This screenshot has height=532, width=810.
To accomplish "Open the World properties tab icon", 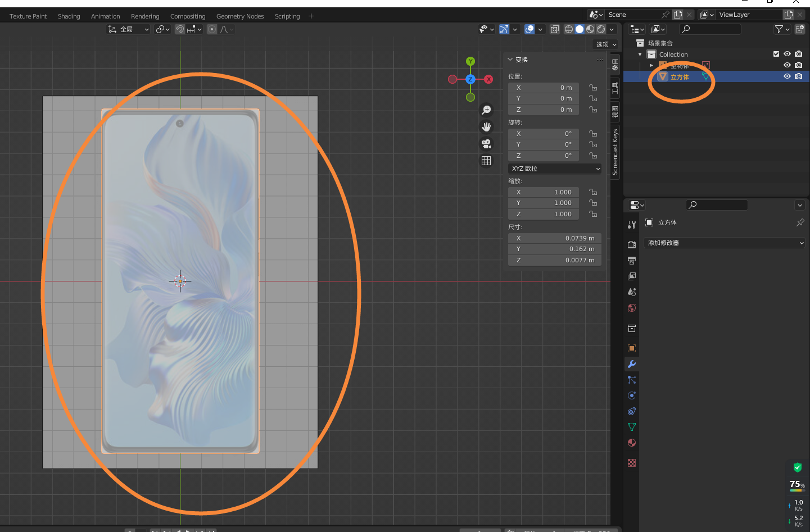I will point(632,308).
